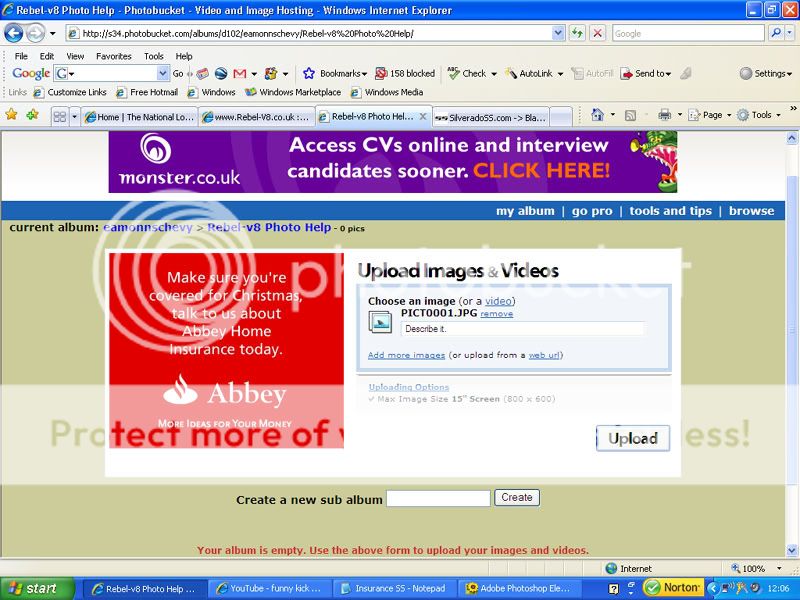Click the Home icon in command bar
Image resolution: width=800 pixels, height=600 pixels.
[597, 115]
